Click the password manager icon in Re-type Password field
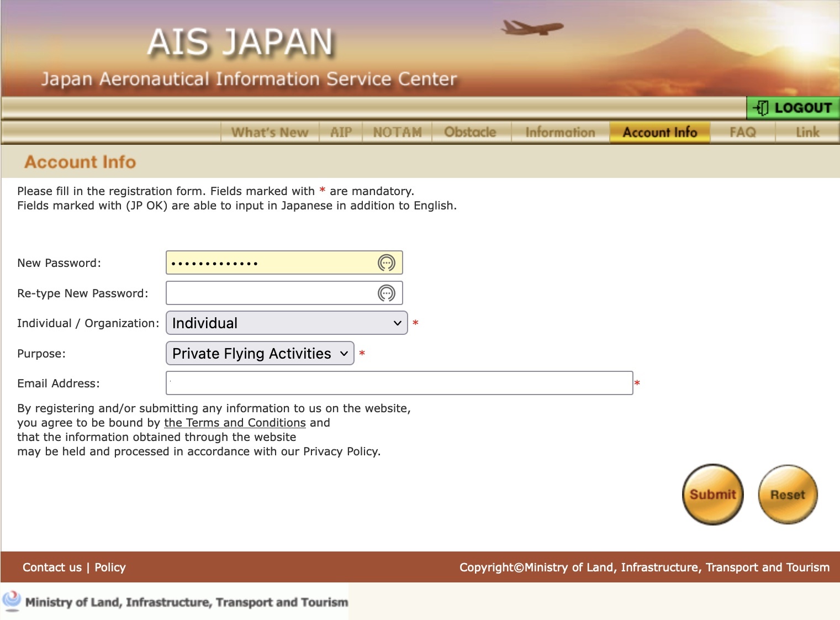Image resolution: width=840 pixels, height=620 pixels. 386,293
